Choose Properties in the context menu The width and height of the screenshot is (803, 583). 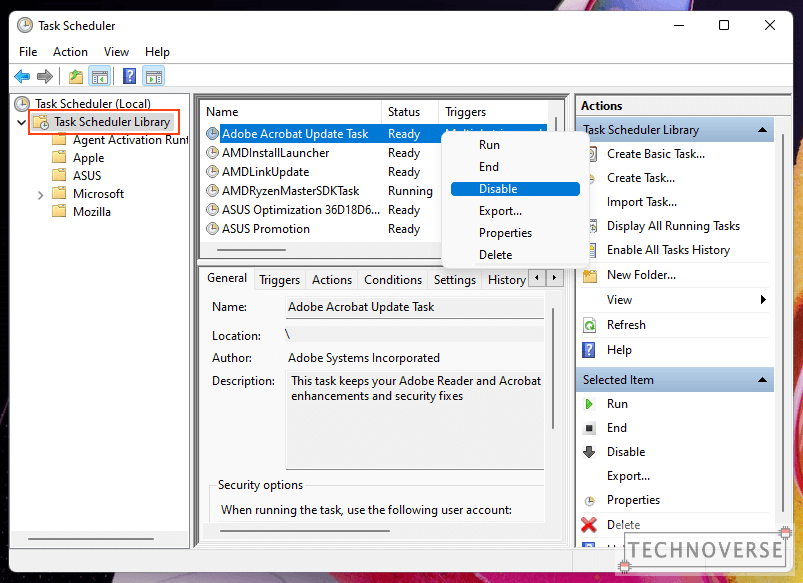[515, 233]
